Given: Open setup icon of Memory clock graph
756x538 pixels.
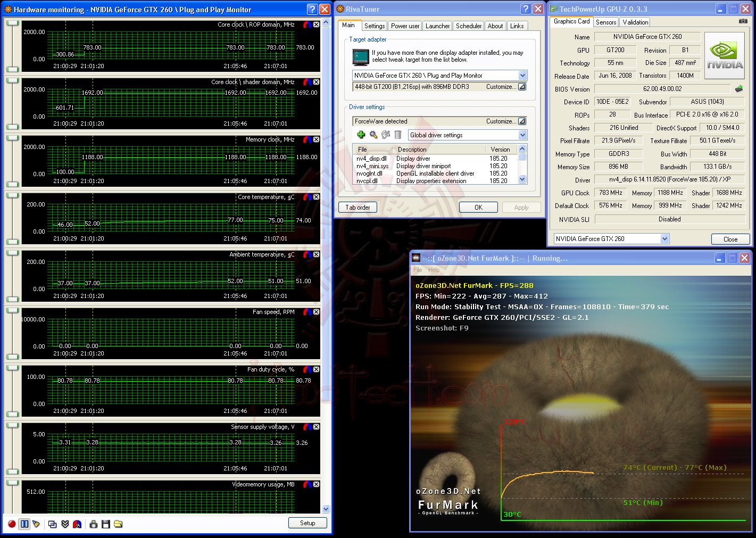Looking at the screenshot, I should pos(307,139).
